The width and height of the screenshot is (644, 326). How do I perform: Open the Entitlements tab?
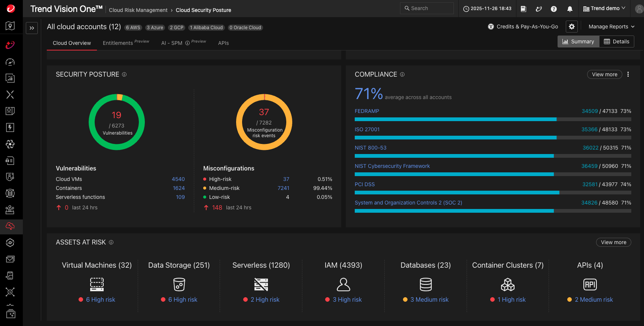point(118,43)
